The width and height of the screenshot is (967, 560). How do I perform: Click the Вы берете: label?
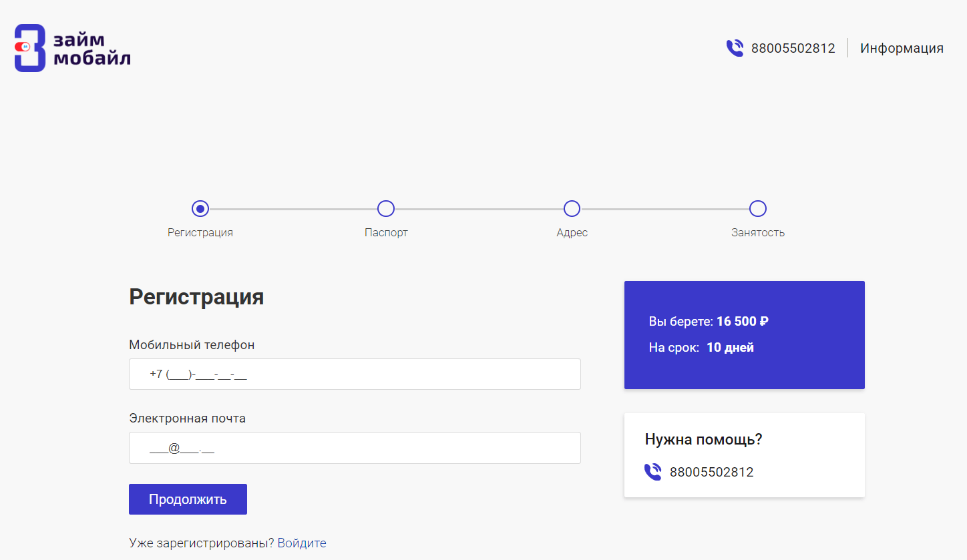[x=681, y=322]
